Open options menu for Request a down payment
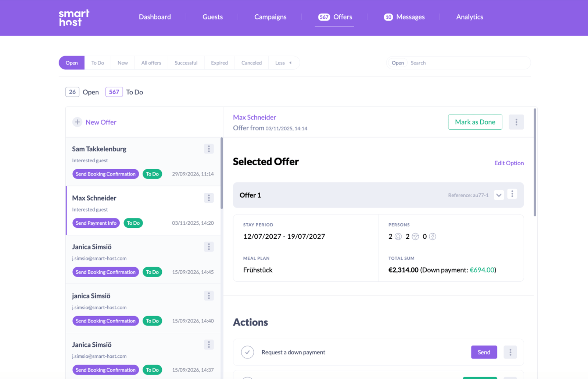 [x=510, y=352]
